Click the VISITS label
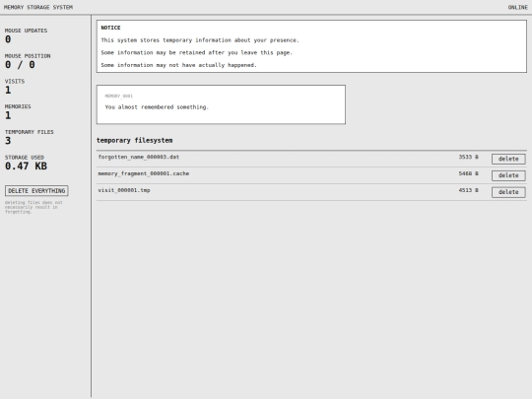Screen dimensions: 532x399 pos(15,81)
